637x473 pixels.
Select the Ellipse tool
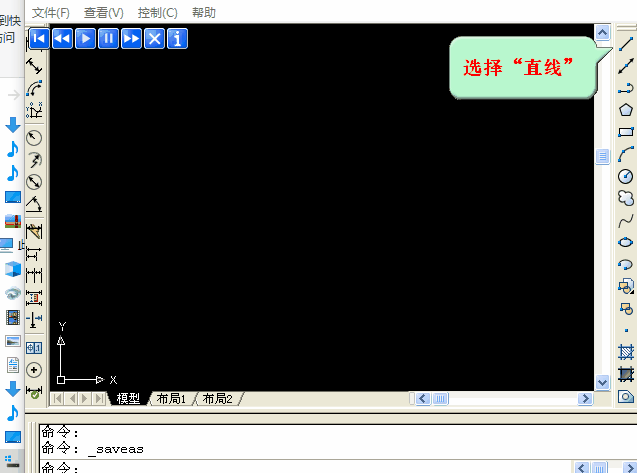626,243
